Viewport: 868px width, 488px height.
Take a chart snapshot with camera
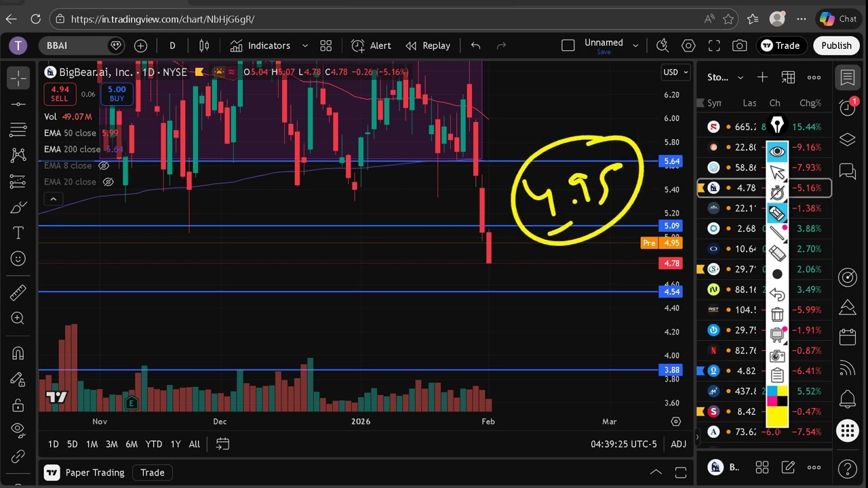point(740,45)
